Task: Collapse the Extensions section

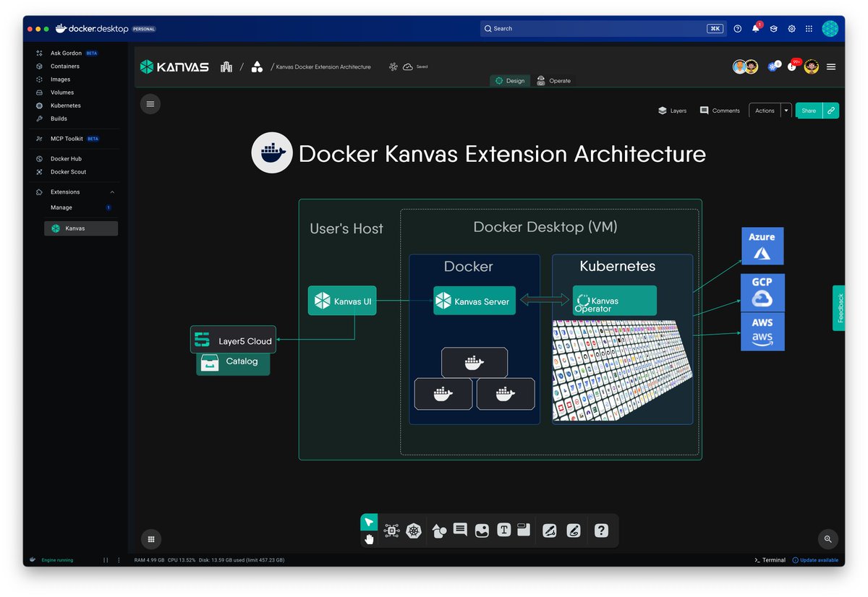Action: click(x=112, y=192)
